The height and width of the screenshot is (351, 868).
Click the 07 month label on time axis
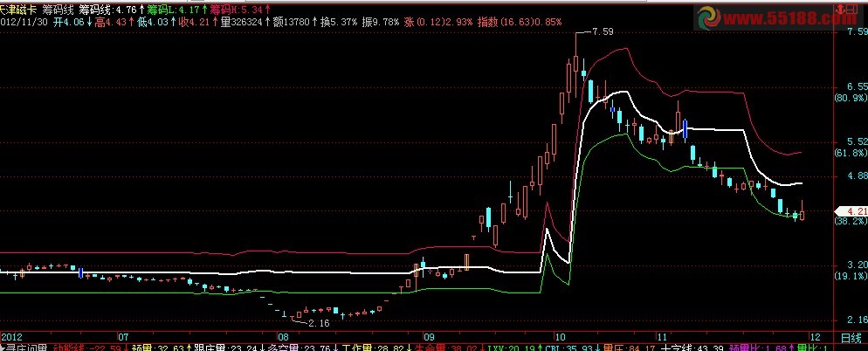123,337
